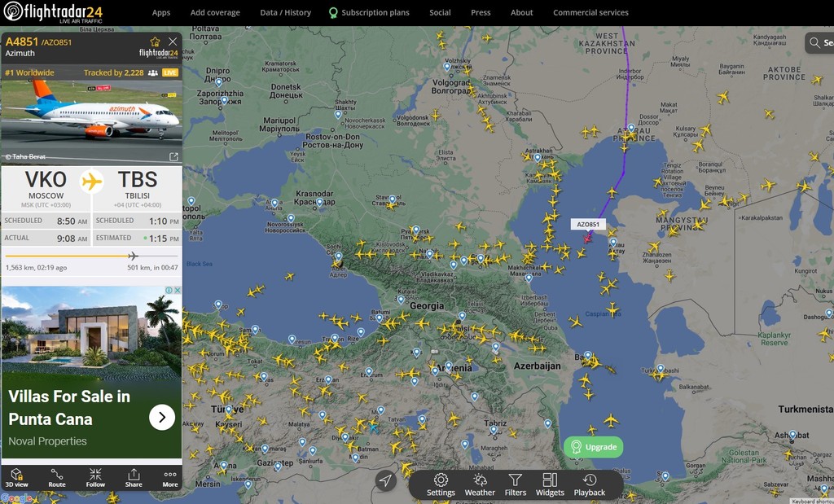
Task: Open the ad info icon
Action: coord(169,291)
